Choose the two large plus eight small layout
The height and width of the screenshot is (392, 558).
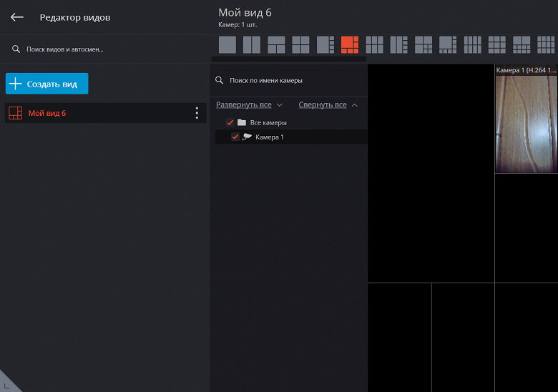(x=522, y=45)
